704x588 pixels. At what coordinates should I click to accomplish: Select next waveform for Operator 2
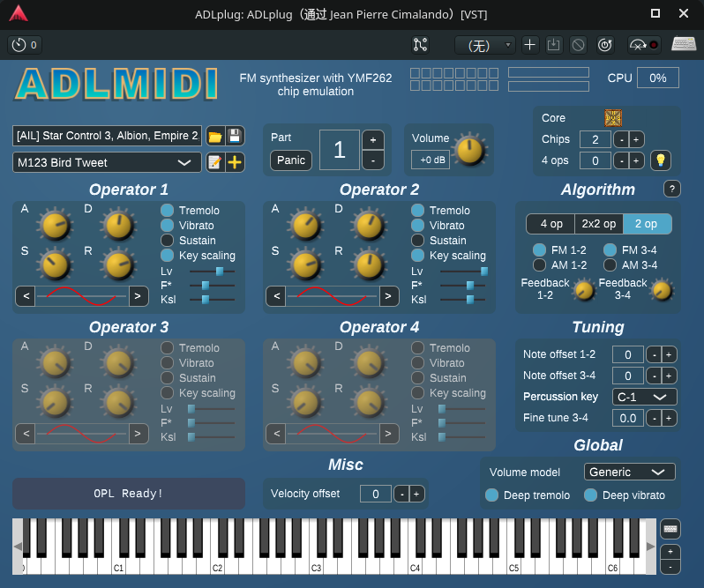point(388,296)
